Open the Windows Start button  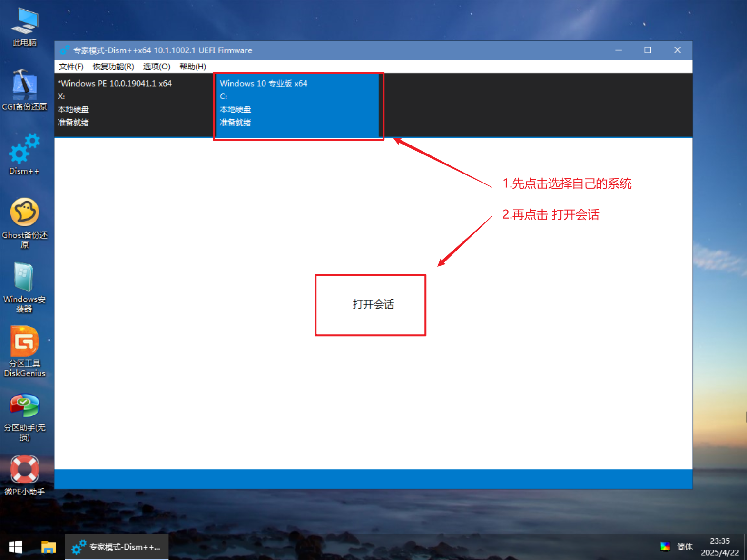16,547
